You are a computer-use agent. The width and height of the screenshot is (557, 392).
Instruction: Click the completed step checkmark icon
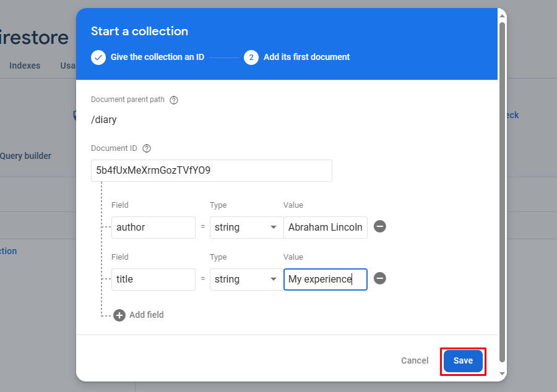click(98, 58)
